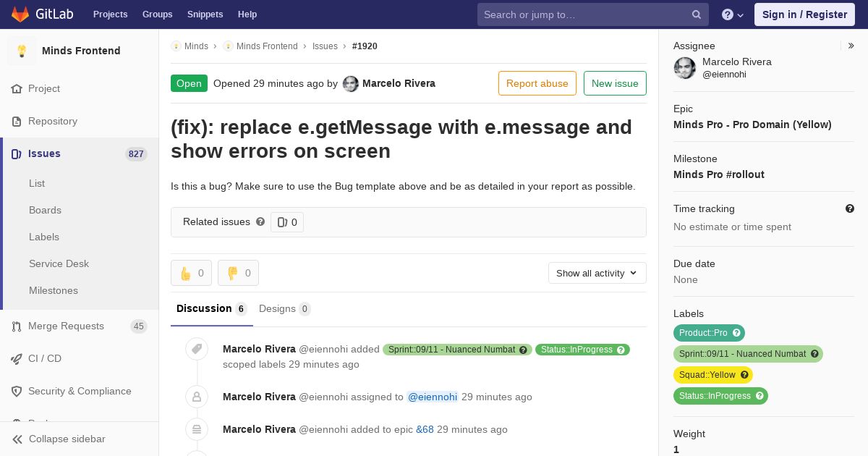Screen dimensions: 868x456
Task: Click Marcelo Rivera's assignee avatar
Action: point(684,68)
